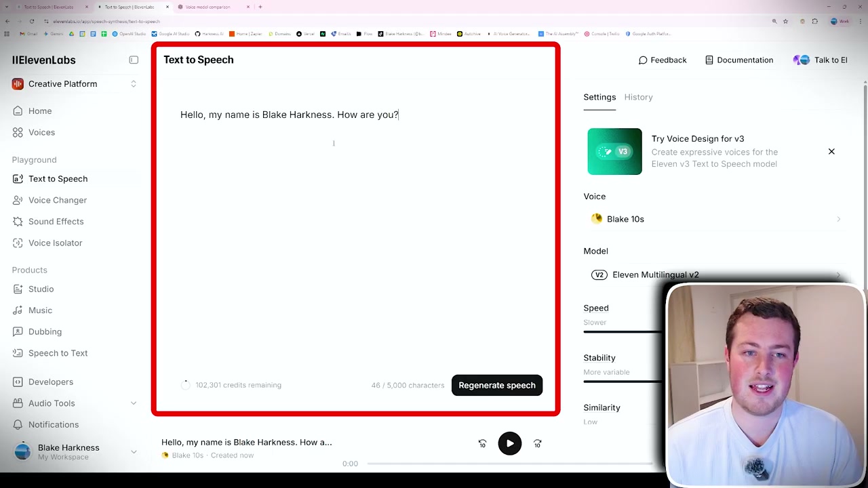Click Talk to El assistant
The image size is (868, 488).
(x=821, y=60)
